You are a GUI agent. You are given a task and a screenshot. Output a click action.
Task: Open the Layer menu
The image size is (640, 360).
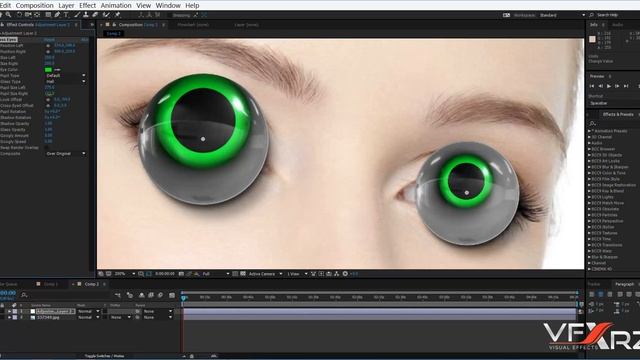pos(66,5)
